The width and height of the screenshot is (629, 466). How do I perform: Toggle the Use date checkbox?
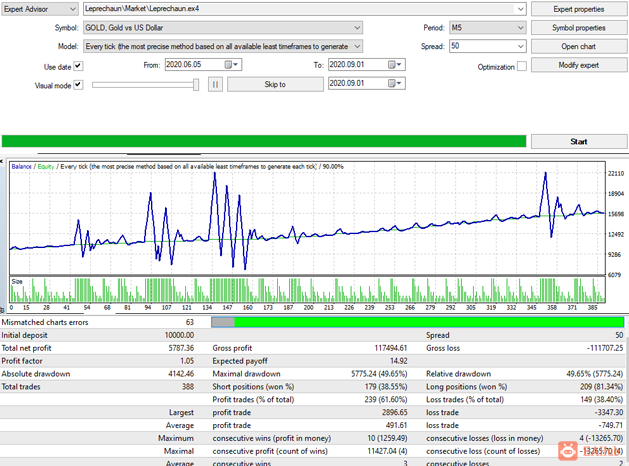point(78,66)
